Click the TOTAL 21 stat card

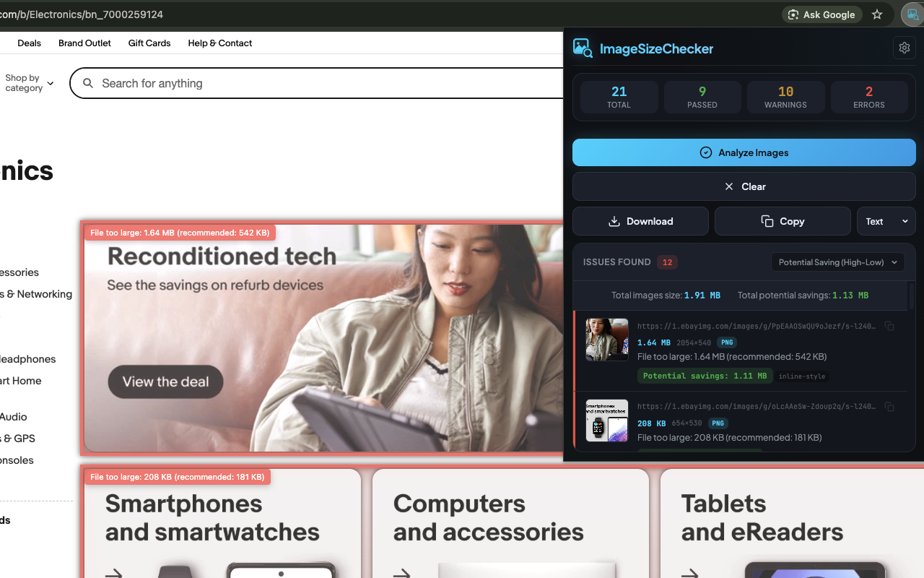point(619,97)
